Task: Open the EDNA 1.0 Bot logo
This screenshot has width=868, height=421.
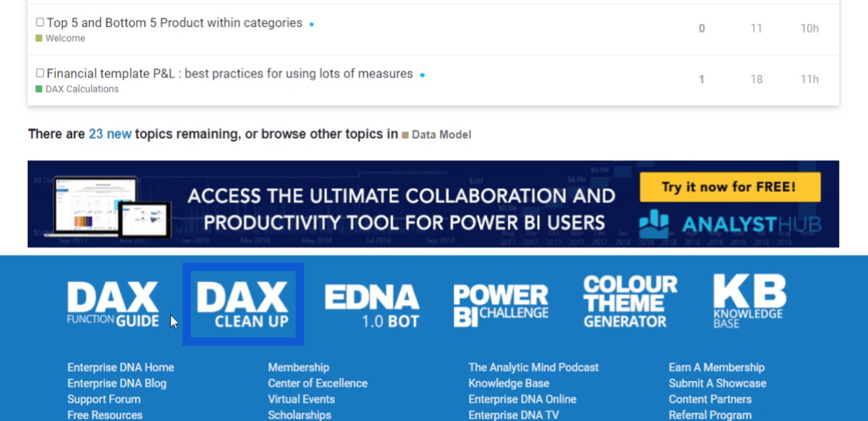Action: point(372,306)
